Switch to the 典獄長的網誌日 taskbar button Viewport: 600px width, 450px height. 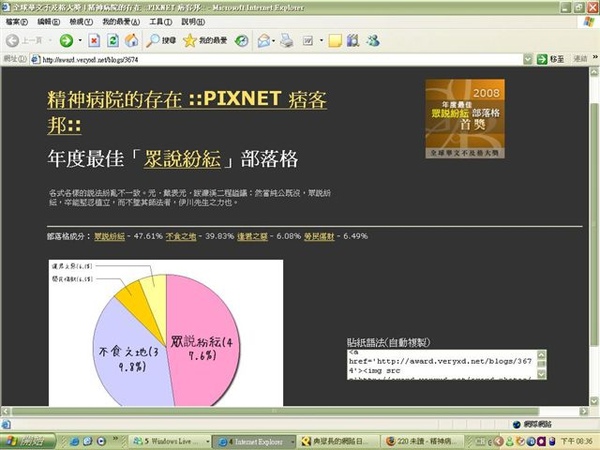[337, 441]
